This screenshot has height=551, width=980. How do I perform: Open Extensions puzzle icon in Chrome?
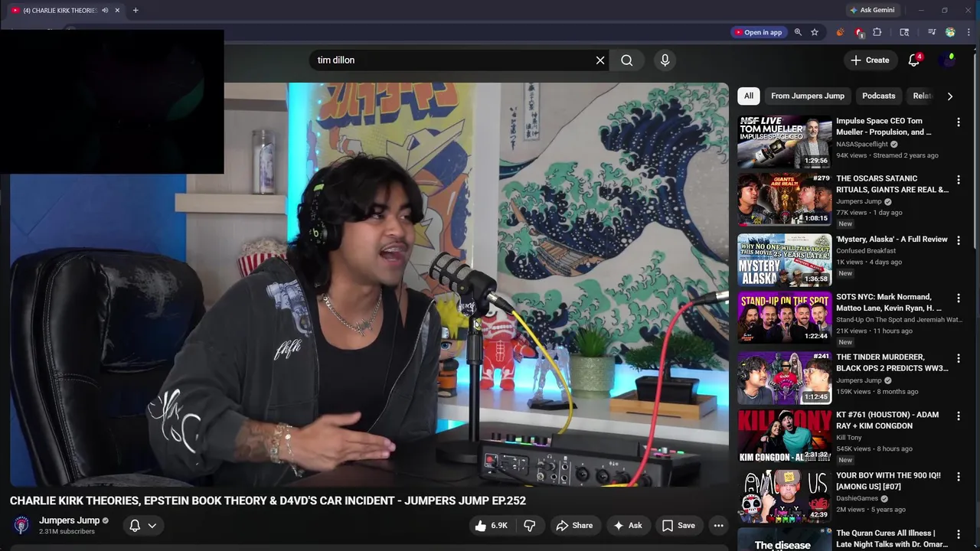[877, 32]
